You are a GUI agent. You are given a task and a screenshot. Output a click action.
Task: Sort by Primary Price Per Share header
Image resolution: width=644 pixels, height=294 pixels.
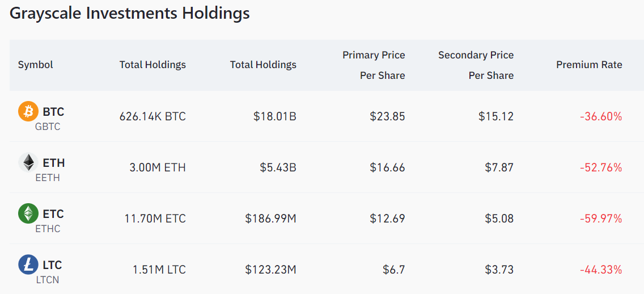pyautogui.click(x=374, y=65)
